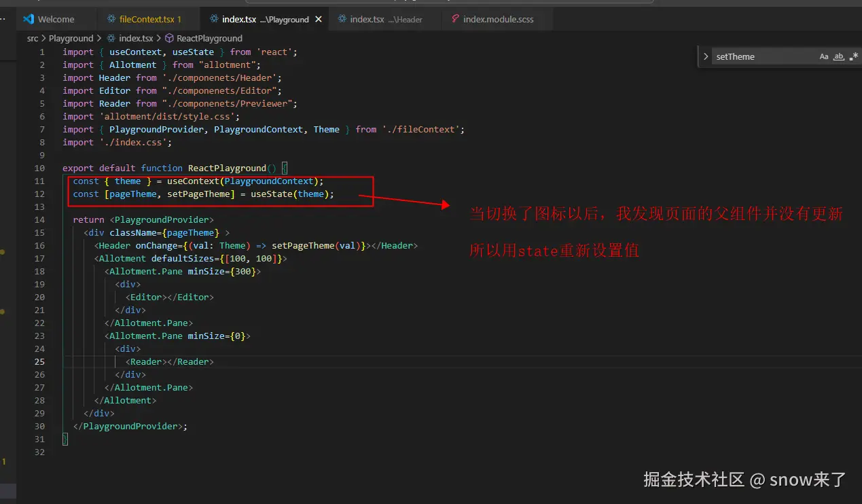Click 'defaultSizes' attribute on line 17

click(183, 258)
